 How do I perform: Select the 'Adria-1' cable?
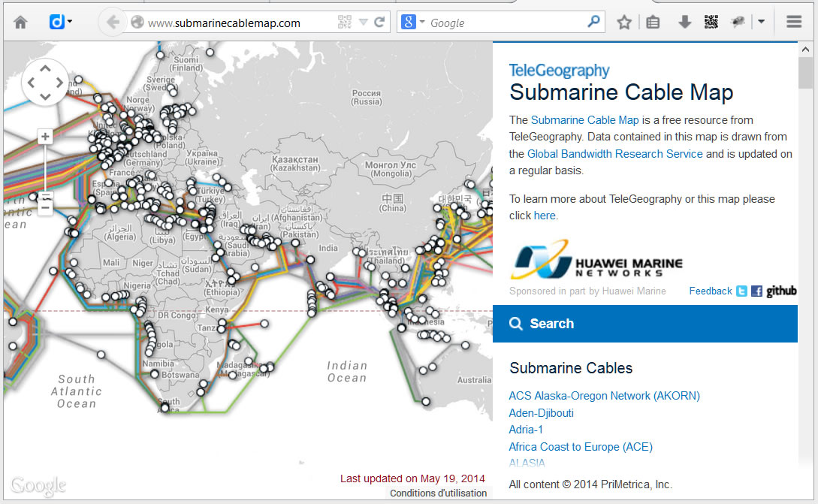point(526,430)
